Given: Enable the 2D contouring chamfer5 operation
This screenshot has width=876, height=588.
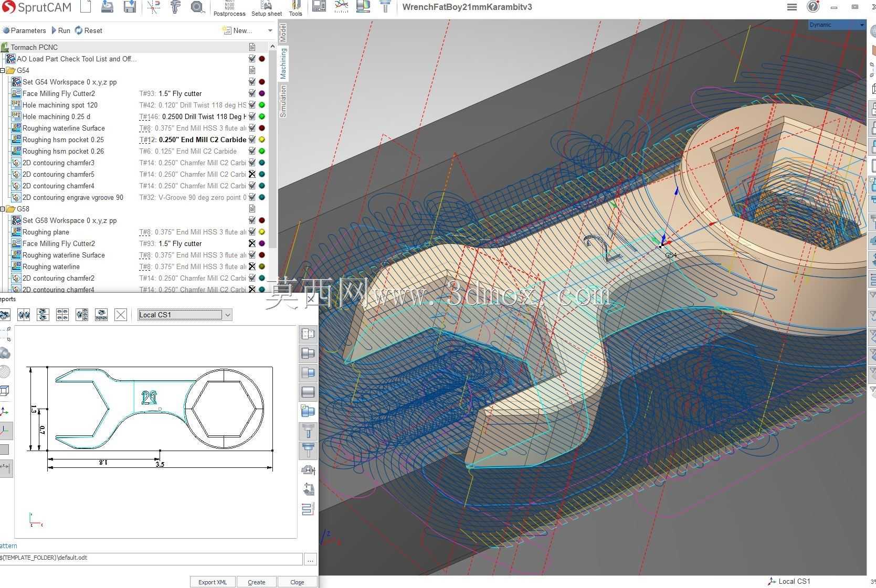Looking at the screenshot, I should 252,174.
